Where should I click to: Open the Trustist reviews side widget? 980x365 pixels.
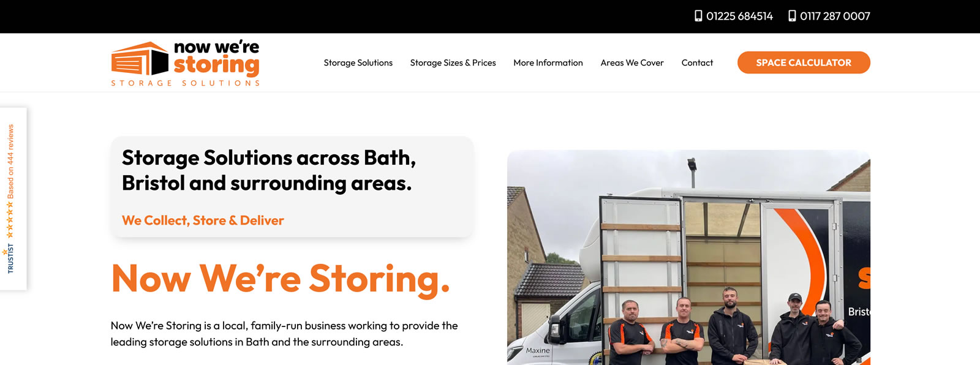tap(13, 198)
